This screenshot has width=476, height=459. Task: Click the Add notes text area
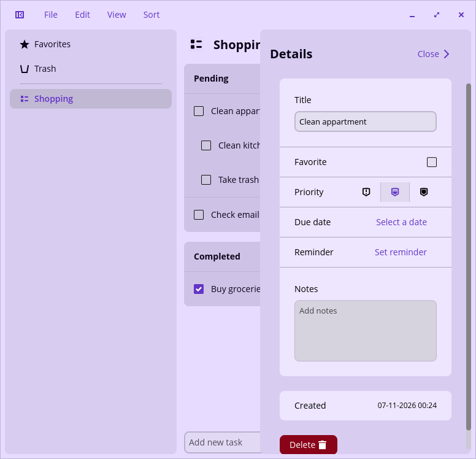[366, 331]
